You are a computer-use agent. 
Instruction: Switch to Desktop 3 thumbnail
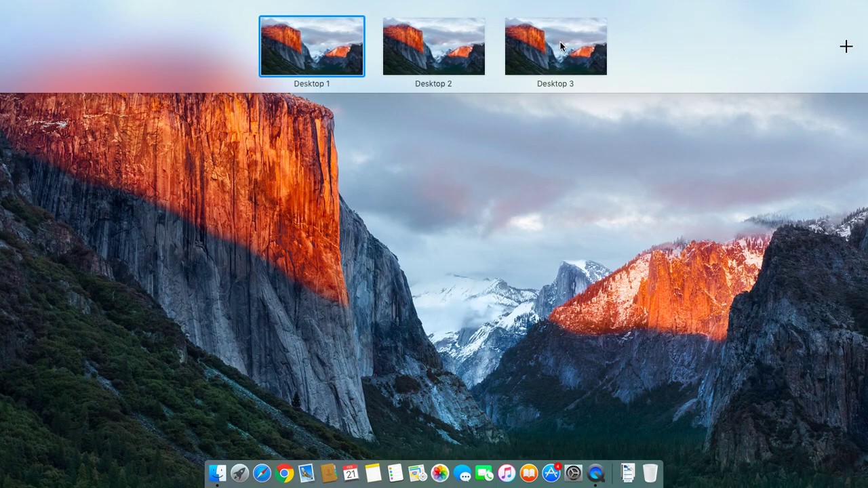point(556,46)
